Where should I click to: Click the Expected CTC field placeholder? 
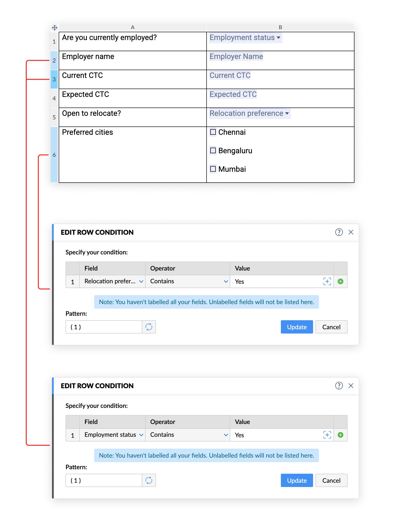[233, 94]
